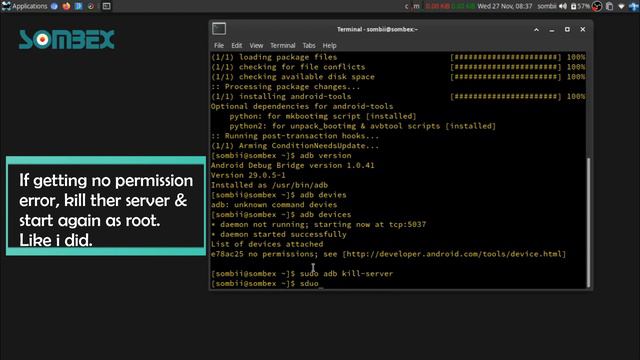Open the Help menu in the Terminal

pyautogui.click(x=329, y=45)
